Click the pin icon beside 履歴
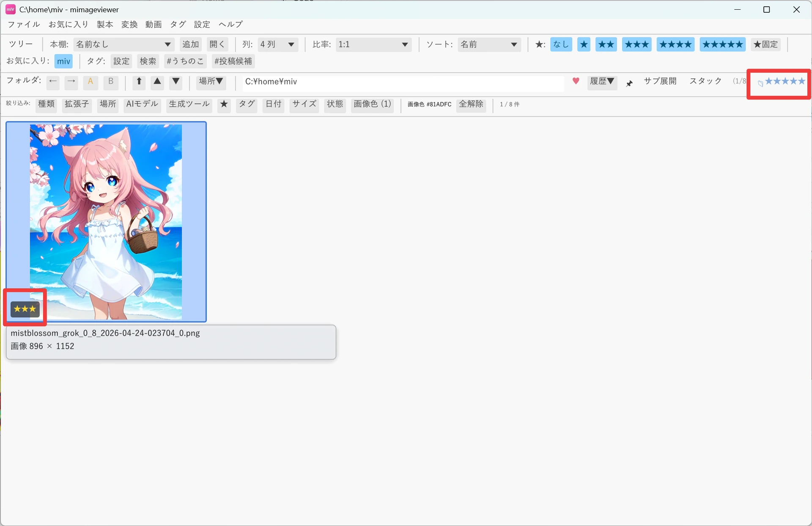 [629, 83]
